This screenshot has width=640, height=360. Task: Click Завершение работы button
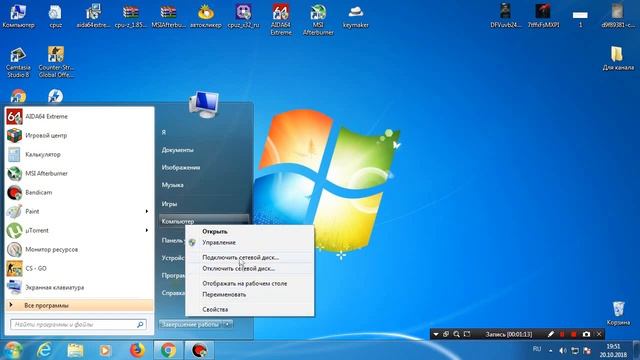[x=191, y=324]
